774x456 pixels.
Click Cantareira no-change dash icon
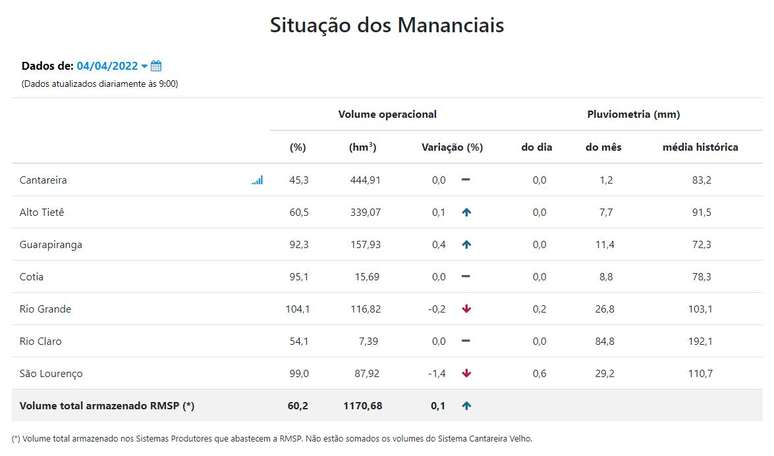pos(466,180)
